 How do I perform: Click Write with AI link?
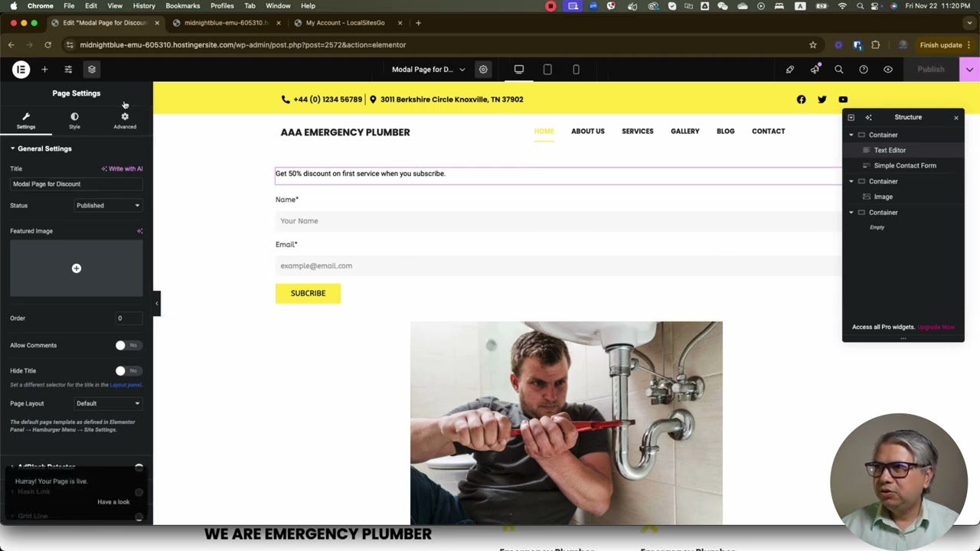tap(122, 168)
